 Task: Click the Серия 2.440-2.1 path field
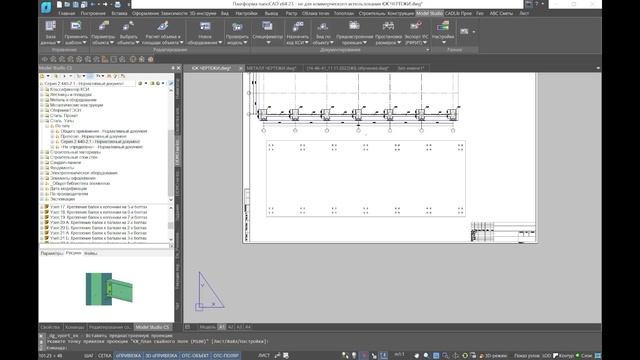tap(88, 83)
